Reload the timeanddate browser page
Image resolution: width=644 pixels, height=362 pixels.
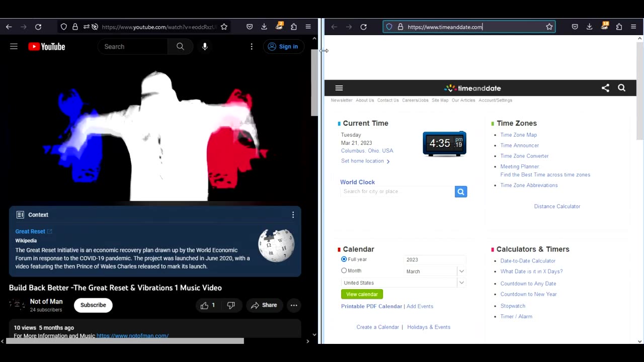click(364, 27)
